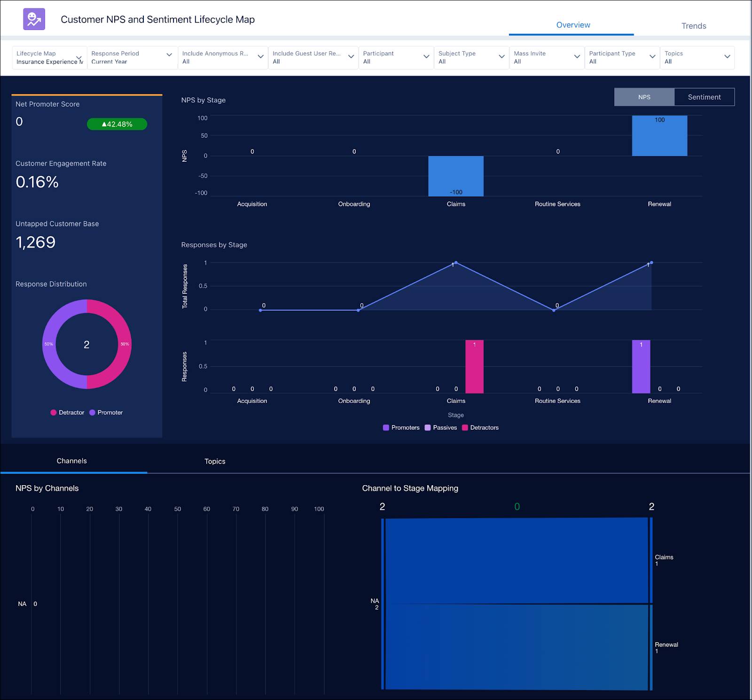The width and height of the screenshot is (752, 700).
Task: Click the green 42.48% change badge
Action: (117, 124)
